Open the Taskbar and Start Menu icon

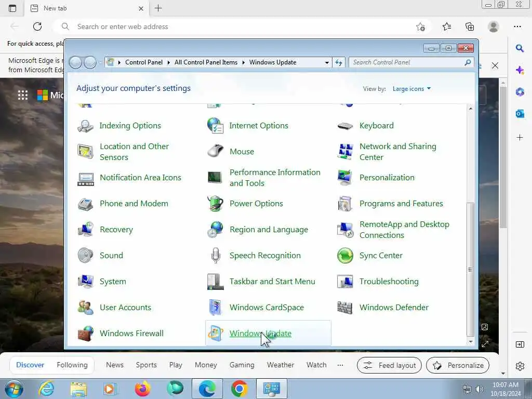215,282
